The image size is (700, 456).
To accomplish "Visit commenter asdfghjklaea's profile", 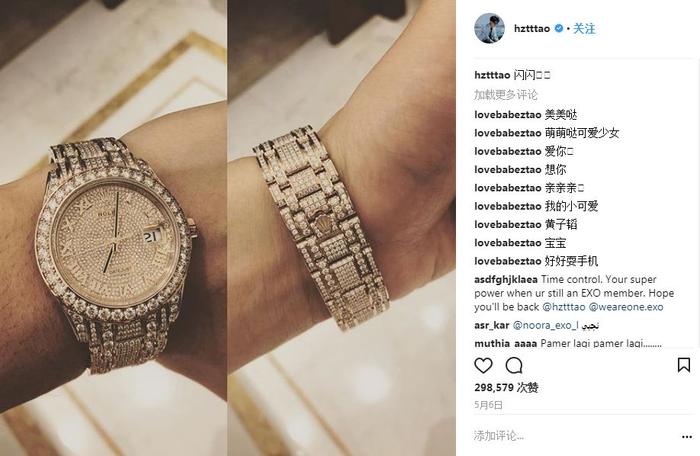I will [506, 280].
